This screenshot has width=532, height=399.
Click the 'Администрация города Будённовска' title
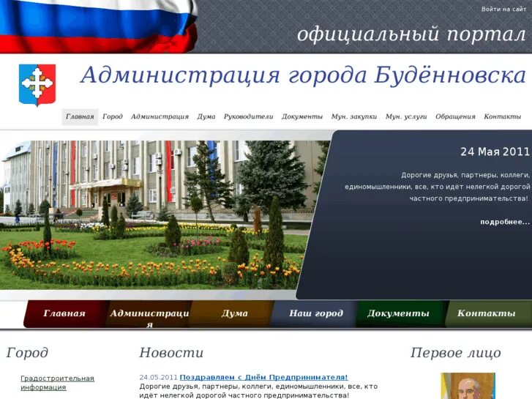(x=303, y=75)
